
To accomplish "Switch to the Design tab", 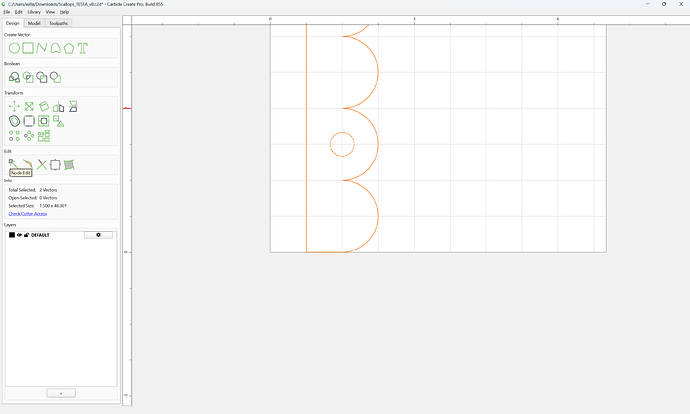I will pyautogui.click(x=12, y=23).
